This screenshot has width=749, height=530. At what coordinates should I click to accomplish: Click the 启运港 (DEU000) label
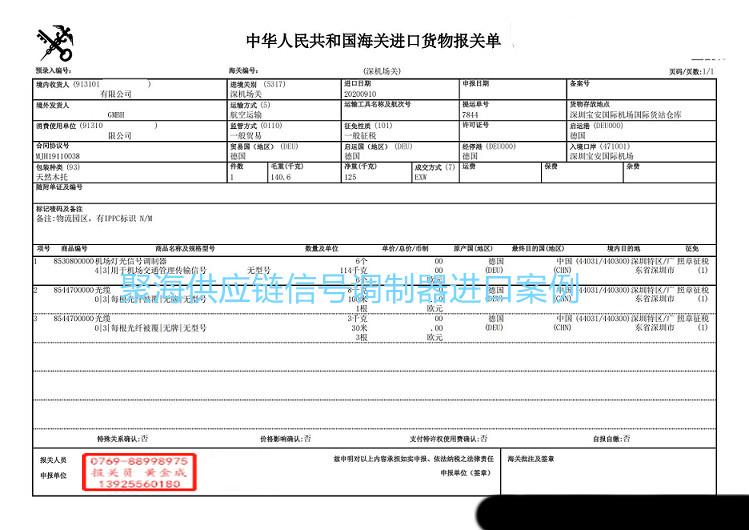coord(597,126)
